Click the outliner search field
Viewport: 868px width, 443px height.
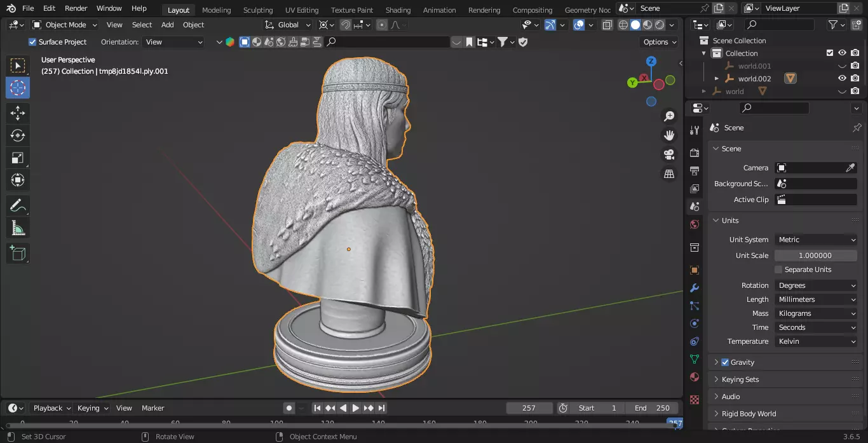780,25
